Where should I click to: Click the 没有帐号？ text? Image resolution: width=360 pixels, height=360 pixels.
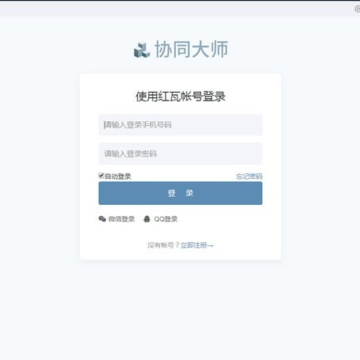163,246
